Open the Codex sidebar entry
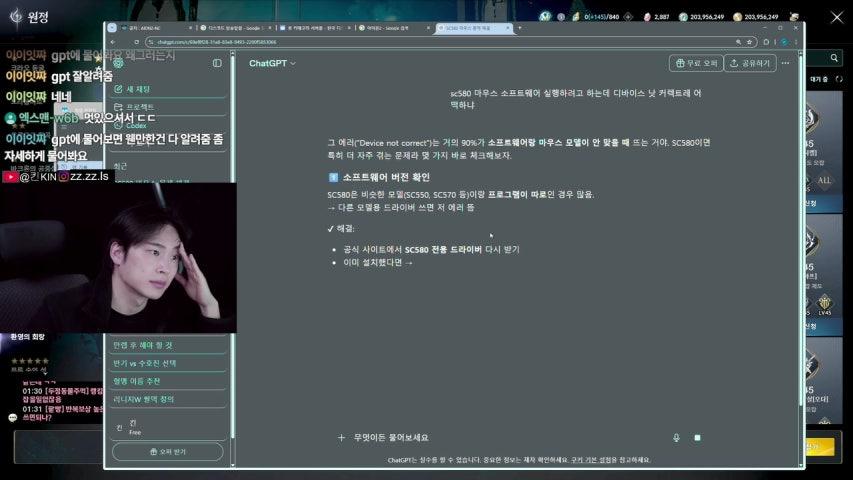Image resolution: width=853 pixels, height=480 pixels. (x=169, y=125)
